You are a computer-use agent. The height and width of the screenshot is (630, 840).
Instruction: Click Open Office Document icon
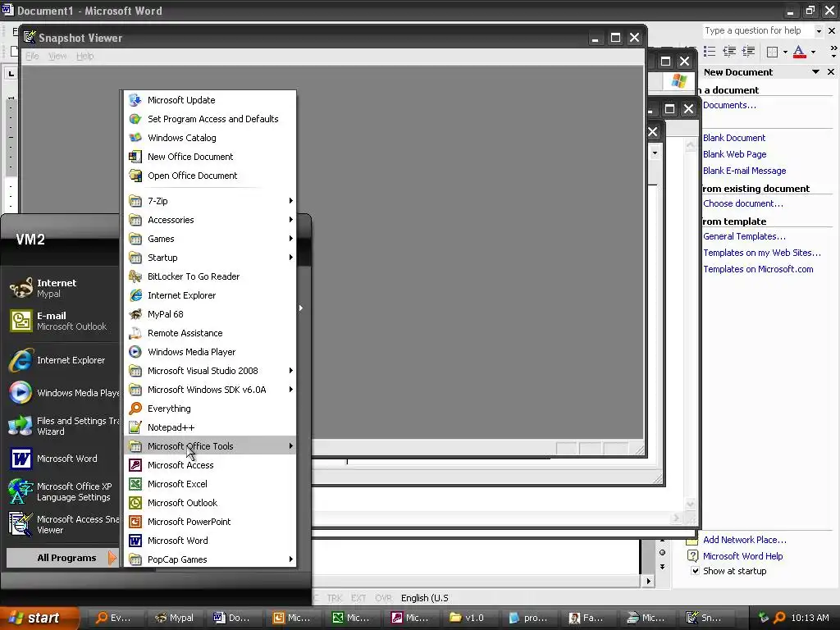tap(135, 176)
